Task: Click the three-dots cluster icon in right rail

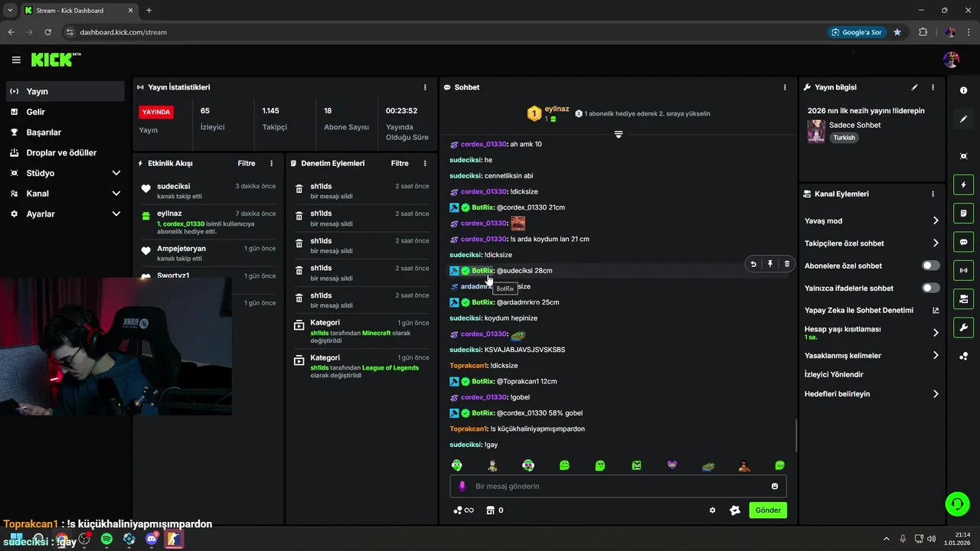Action: point(963,356)
